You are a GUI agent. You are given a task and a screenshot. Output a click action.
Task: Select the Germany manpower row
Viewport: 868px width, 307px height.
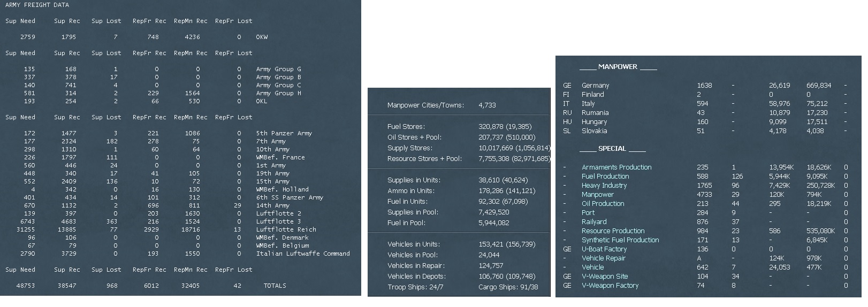click(x=595, y=86)
